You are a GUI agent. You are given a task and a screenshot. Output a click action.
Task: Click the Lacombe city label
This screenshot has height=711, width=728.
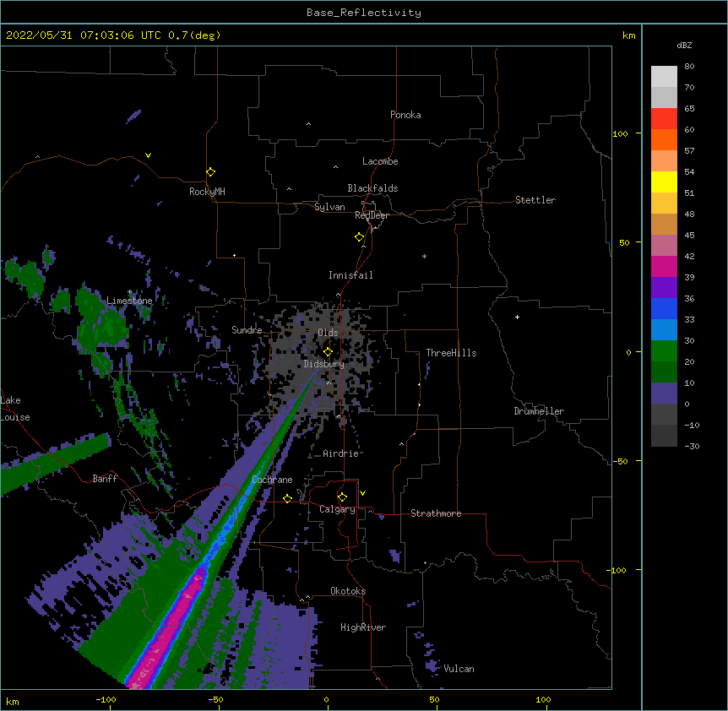pos(380,161)
